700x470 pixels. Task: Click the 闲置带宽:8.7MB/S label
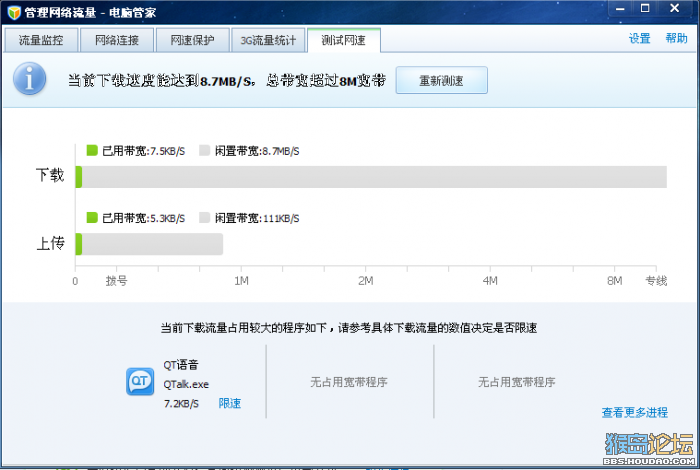click(x=257, y=151)
